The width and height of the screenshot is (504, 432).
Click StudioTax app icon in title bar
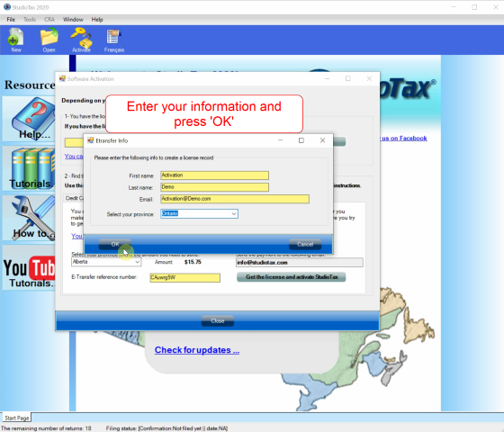tap(7, 7)
